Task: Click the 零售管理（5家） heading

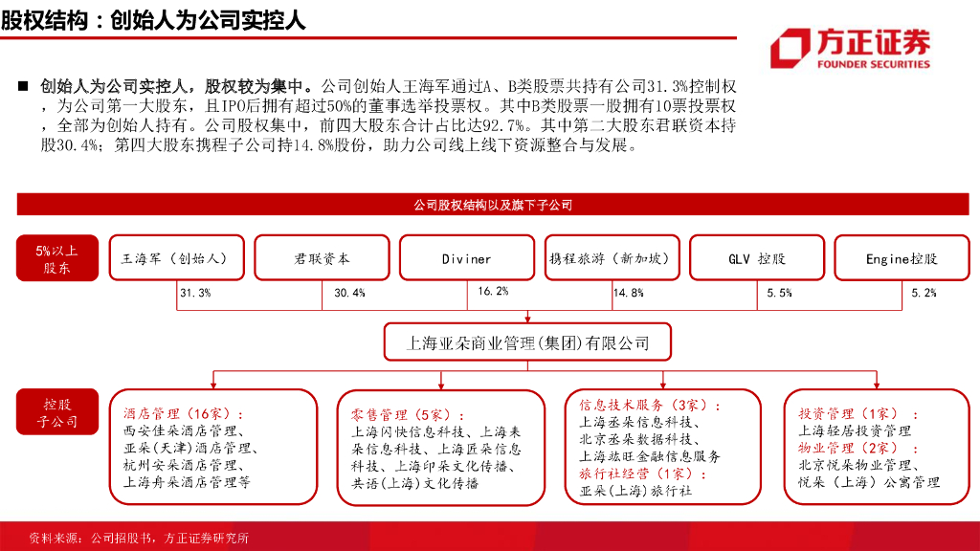Action: coord(408,415)
